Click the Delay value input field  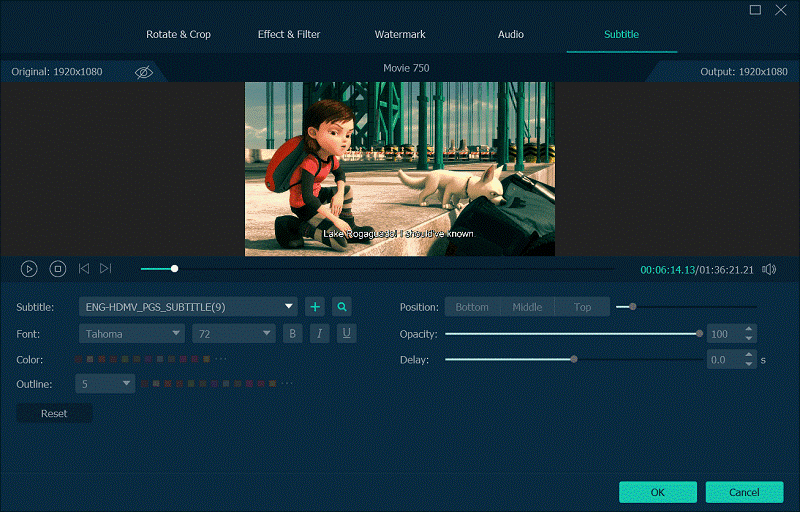point(723,359)
